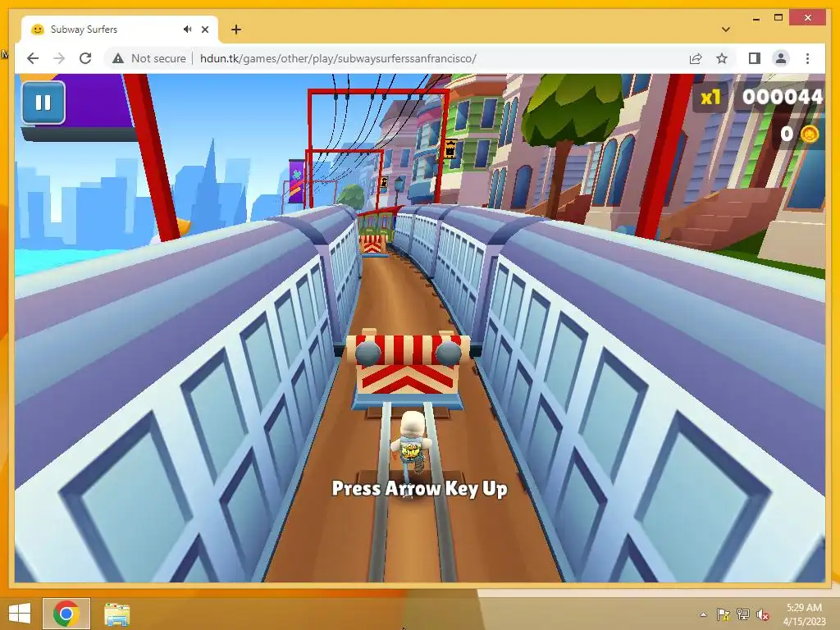The height and width of the screenshot is (630, 840).
Task: Click the address bar URL
Action: click(338, 58)
